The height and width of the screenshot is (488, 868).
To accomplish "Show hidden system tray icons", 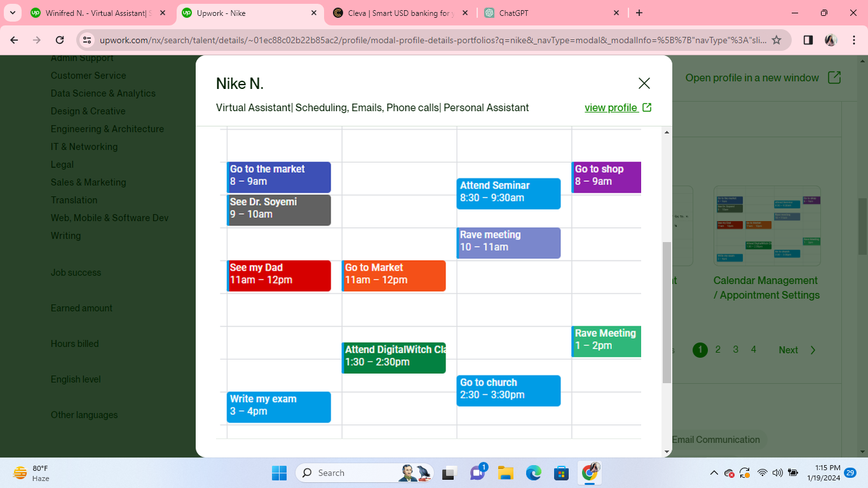I will (x=714, y=473).
